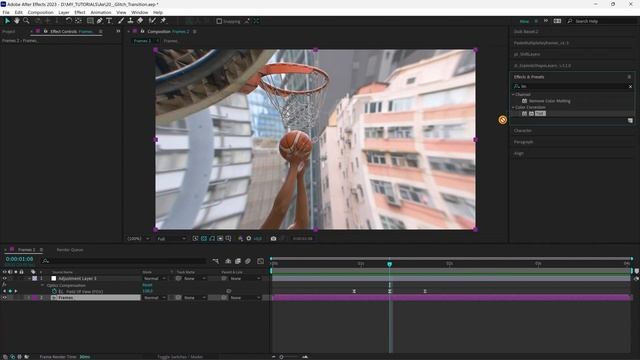The image size is (640, 360).
Task: Select the Clone Stamp tool
Action: [130, 21]
